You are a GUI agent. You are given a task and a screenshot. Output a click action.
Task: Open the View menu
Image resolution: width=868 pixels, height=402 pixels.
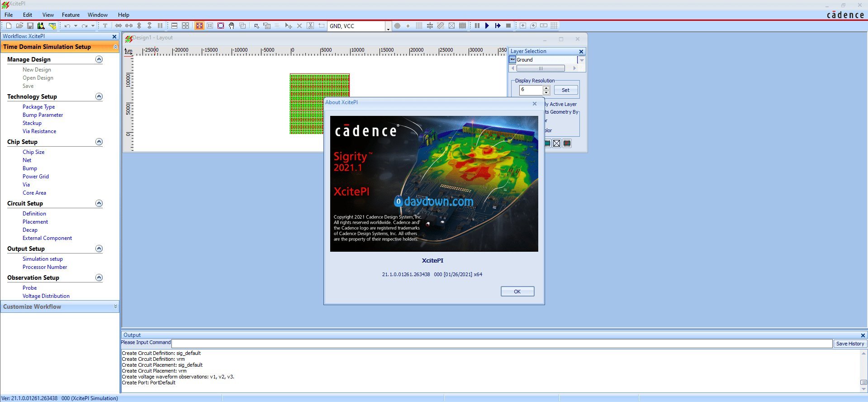pyautogui.click(x=48, y=15)
